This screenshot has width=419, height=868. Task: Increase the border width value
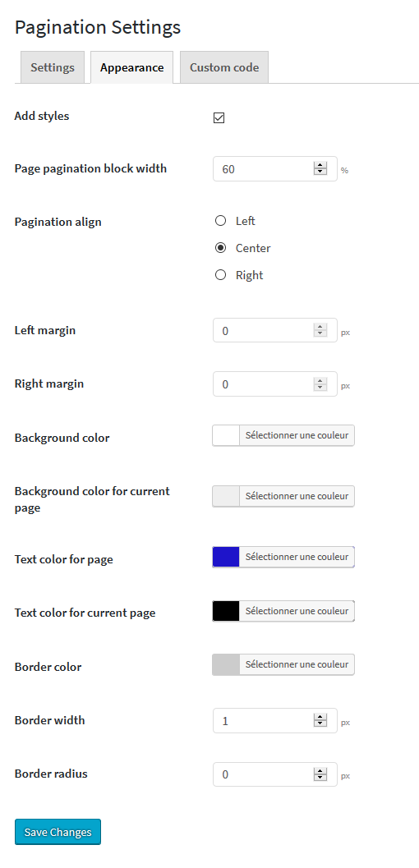(320, 717)
